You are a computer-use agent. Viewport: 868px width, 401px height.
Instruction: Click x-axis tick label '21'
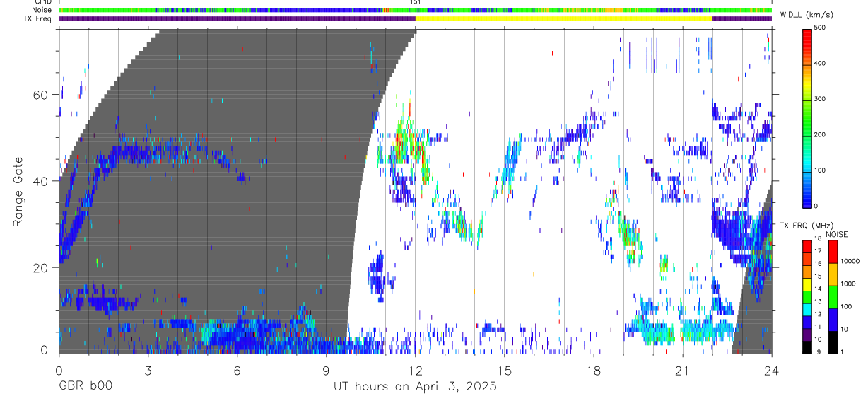point(683,371)
